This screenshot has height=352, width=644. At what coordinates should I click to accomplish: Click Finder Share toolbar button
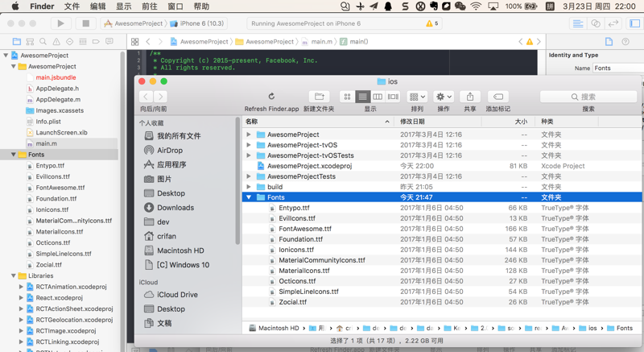(x=470, y=97)
